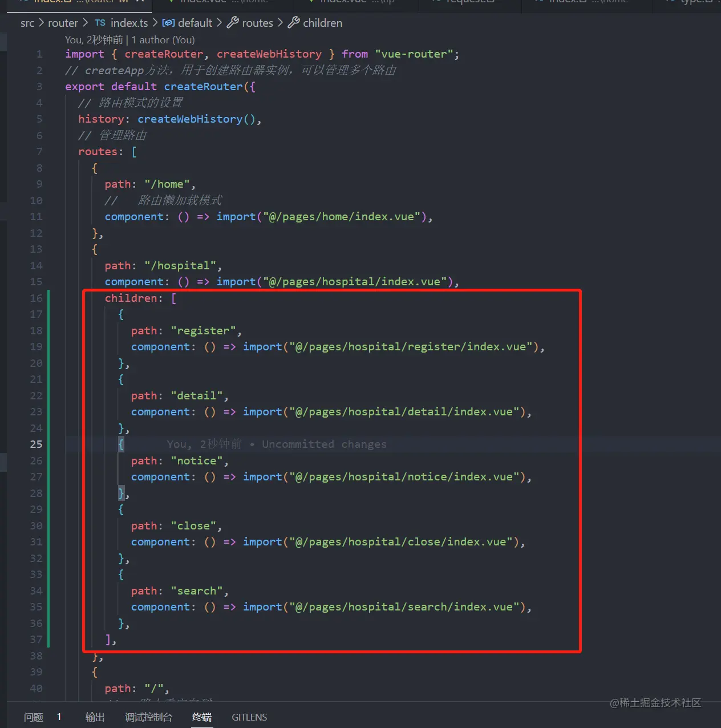
Task: Switch to the 终端 panel tab
Action: pos(202,717)
